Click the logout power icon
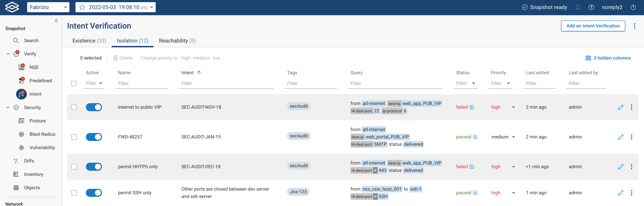 (633, 7)
